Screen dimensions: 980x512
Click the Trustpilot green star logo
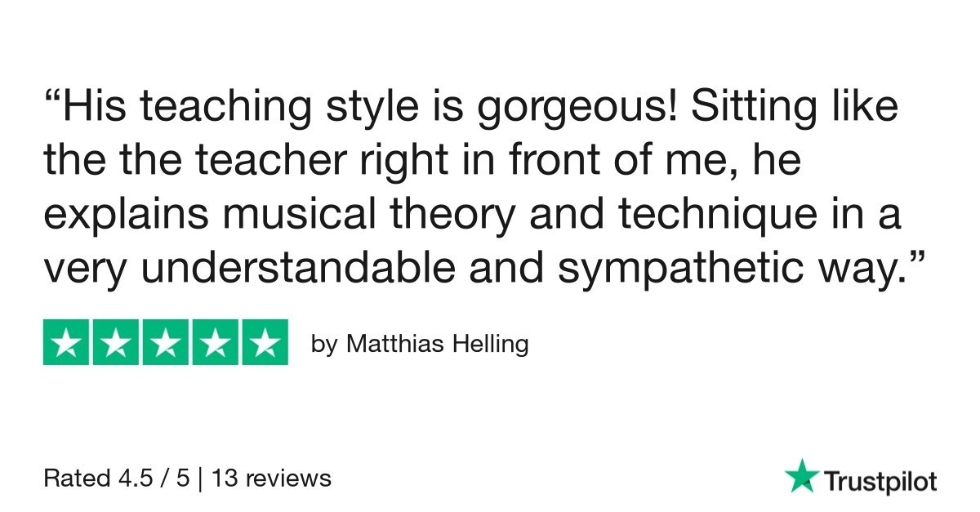click(x=802, y=477)
